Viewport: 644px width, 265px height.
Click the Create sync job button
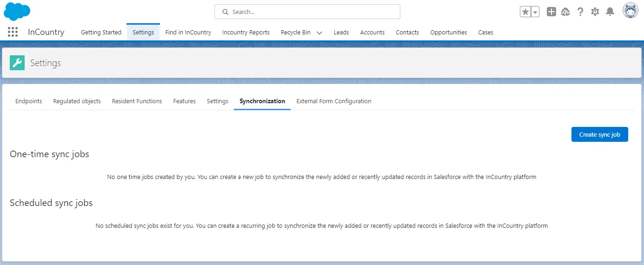point(599,134)
